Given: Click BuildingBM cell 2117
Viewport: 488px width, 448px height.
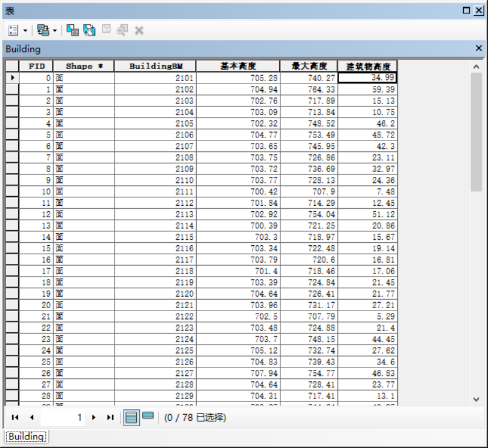Looking at the screenshot, I should (x=156, y=260).
